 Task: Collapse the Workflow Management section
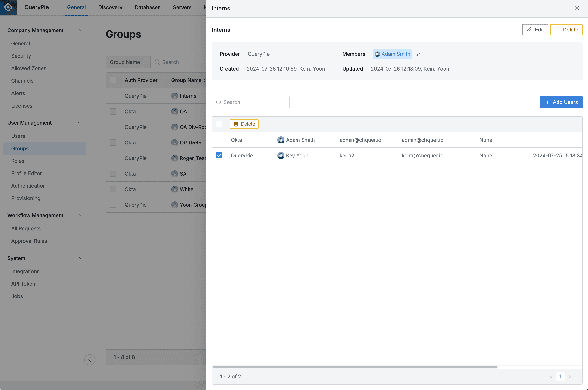tap(79, 215)
